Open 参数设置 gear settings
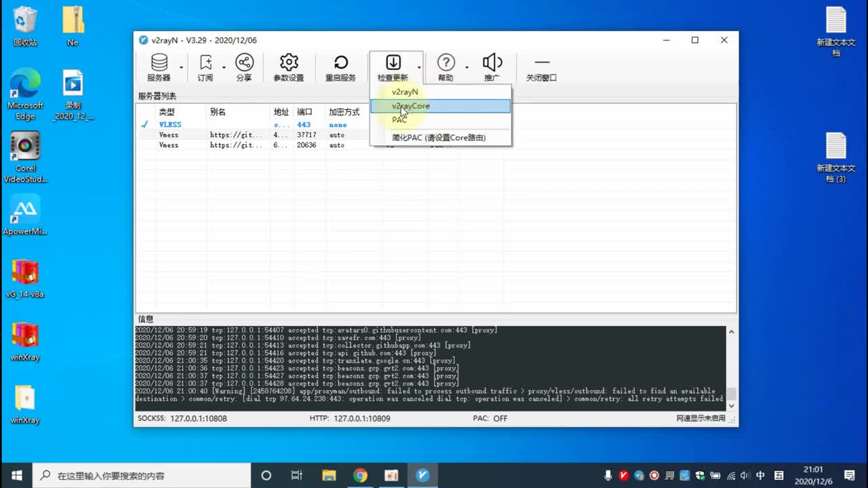 click(x=289, y=68)
